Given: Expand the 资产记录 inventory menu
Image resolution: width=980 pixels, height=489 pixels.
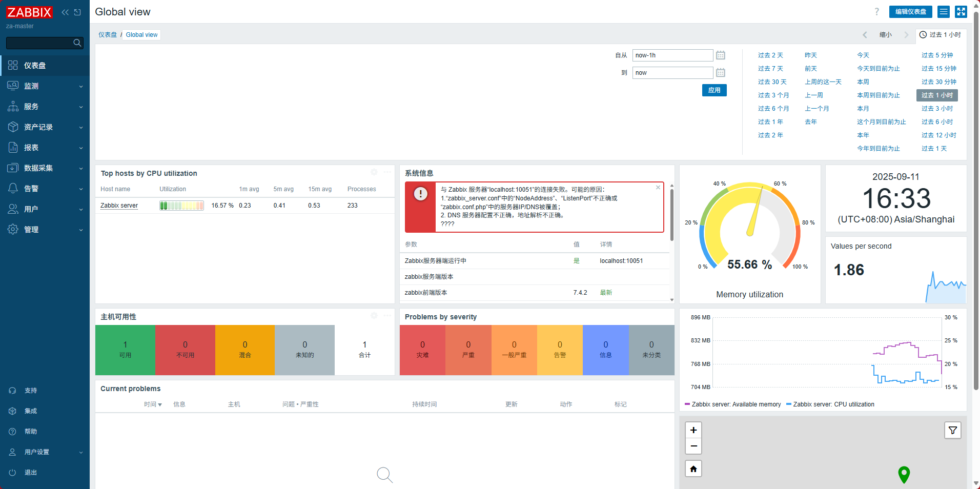Looking at the screenshot, I should click(45, 127).
